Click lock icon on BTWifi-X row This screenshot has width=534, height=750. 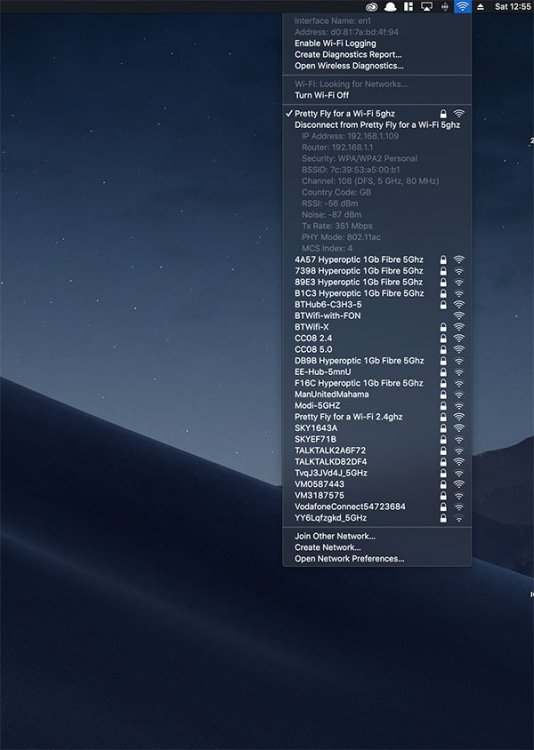pyautogui.click(x=443, y=327)
